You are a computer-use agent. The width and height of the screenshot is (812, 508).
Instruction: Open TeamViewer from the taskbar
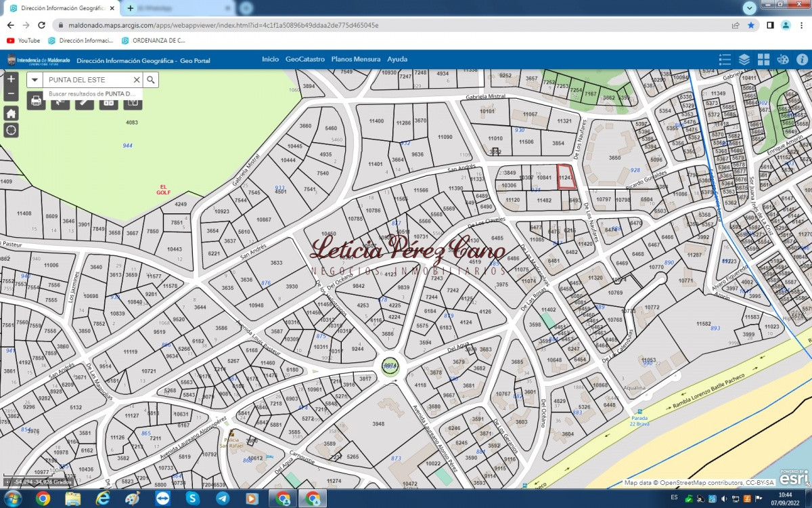163,499
